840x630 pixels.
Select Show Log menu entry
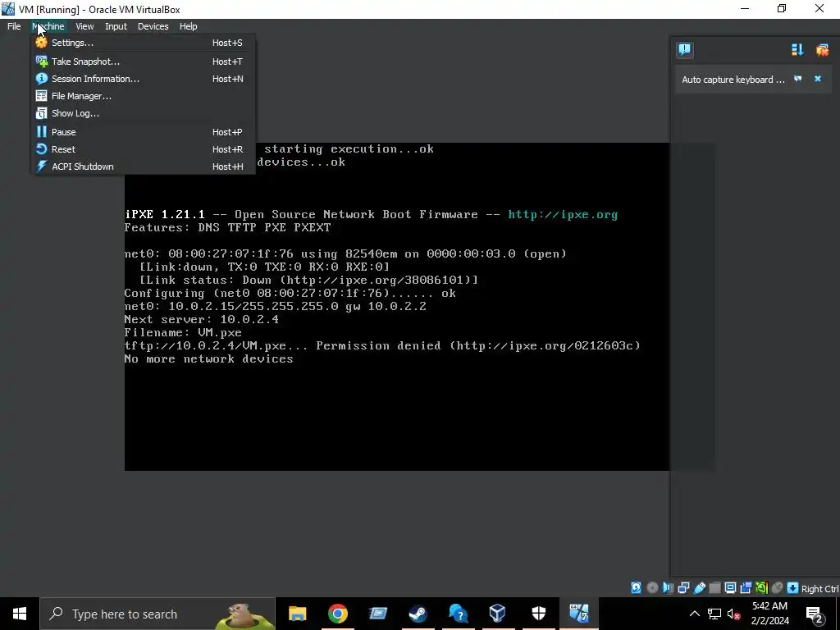143,113
